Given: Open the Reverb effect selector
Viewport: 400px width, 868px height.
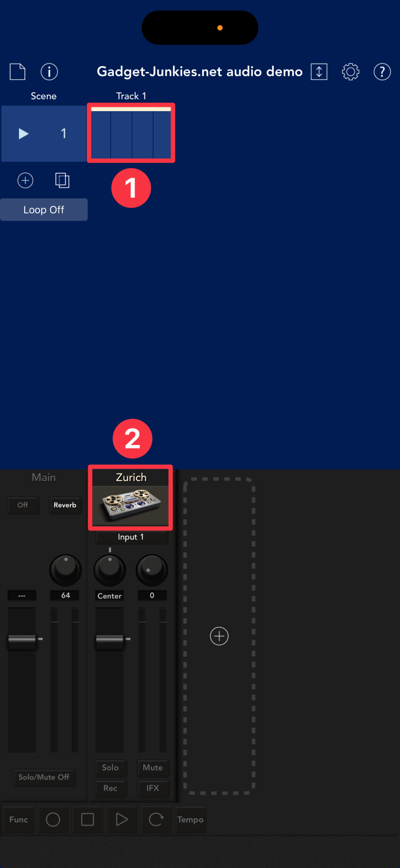Looking at the screenshot, I should point(65,505).
